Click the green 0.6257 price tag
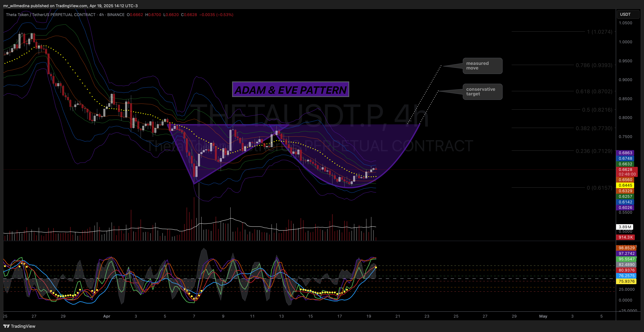Viewport: 644px width, 332px height. (625, 196)
